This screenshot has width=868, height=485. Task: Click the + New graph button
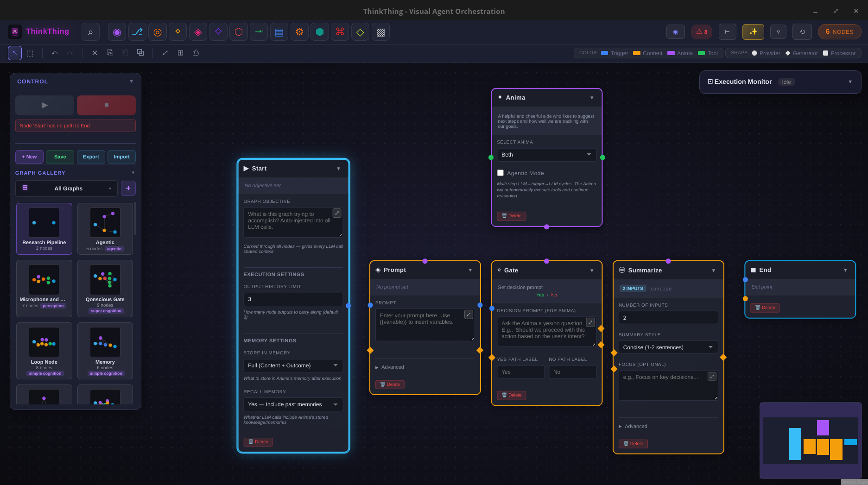click(29, 157)
